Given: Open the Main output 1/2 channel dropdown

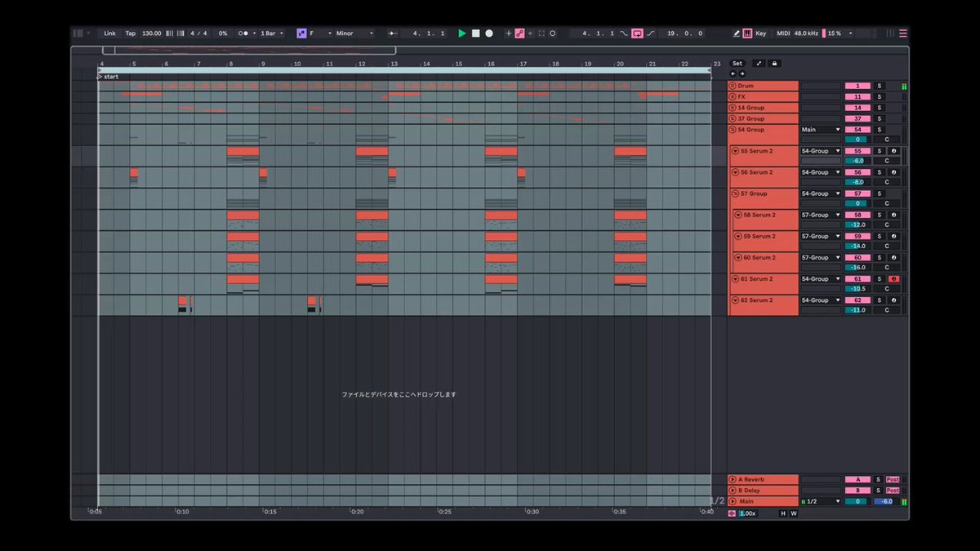Looking at the screenshot, I should coord(821,501).
